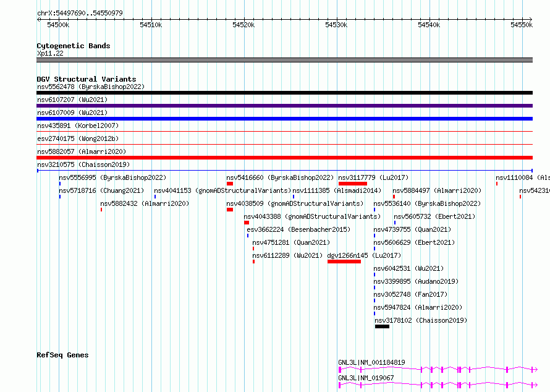
Task: Click the Cytogenetic Bands track title
Action: coord(74,46)
